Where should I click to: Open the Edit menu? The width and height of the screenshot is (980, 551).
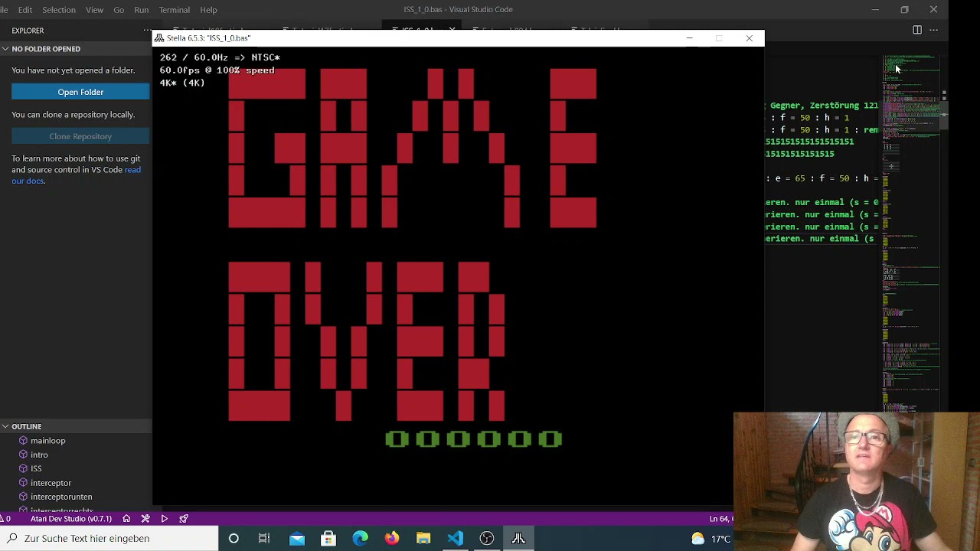[x=25, y=10]
